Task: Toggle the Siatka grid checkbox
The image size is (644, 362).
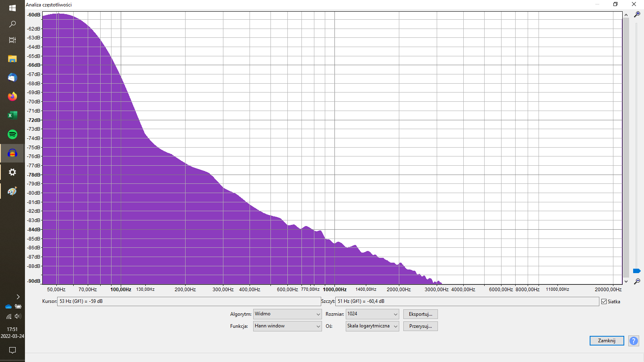Action: (x=604, y=302)
